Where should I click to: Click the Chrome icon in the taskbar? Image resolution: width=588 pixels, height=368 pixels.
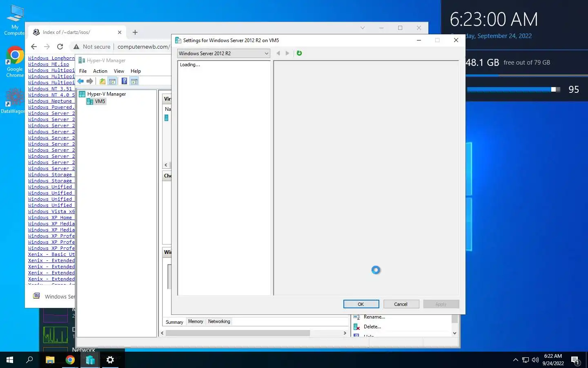70,360
